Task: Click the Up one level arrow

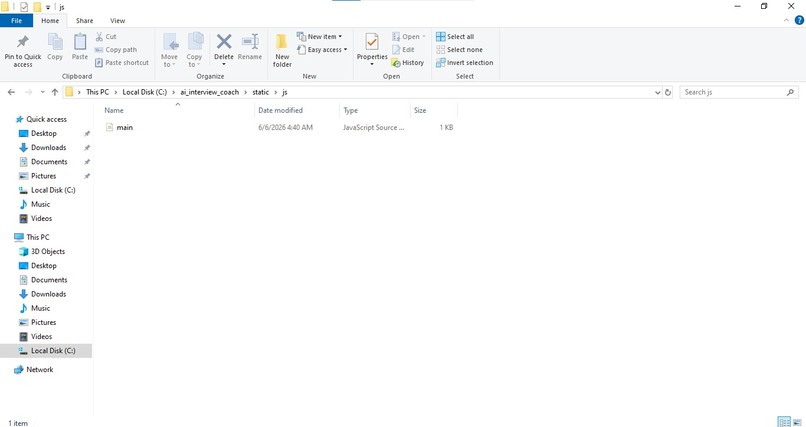Action: pyautogui.click(x=55, y=92)
